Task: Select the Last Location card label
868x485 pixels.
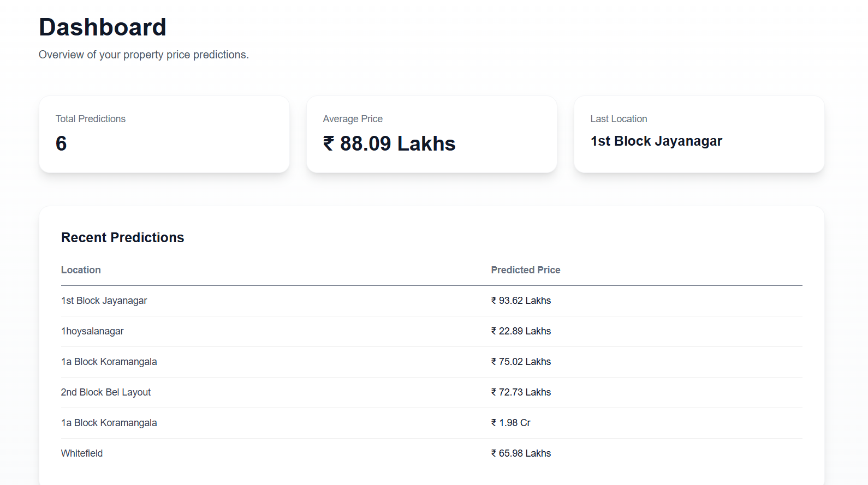Action: 619,119
